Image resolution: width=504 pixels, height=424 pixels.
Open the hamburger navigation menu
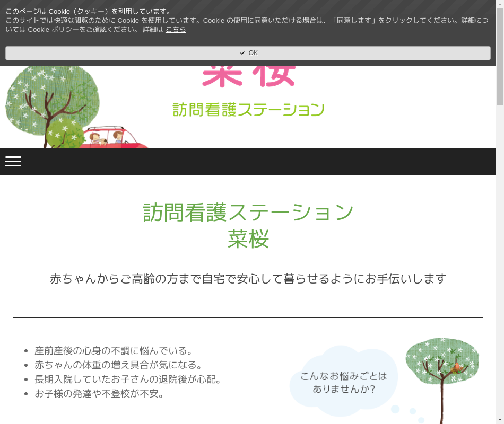click(13, 162)
